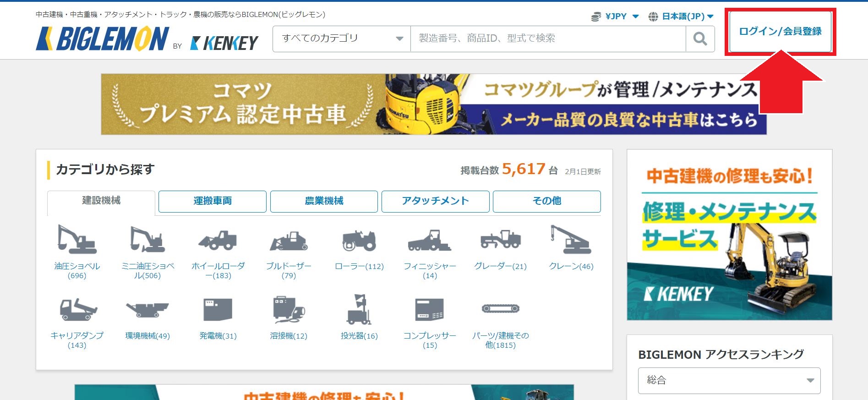This screenshot has height=400, width=868.
Task: Click the partially visible bottom repair banner
Action: (324, 392)
